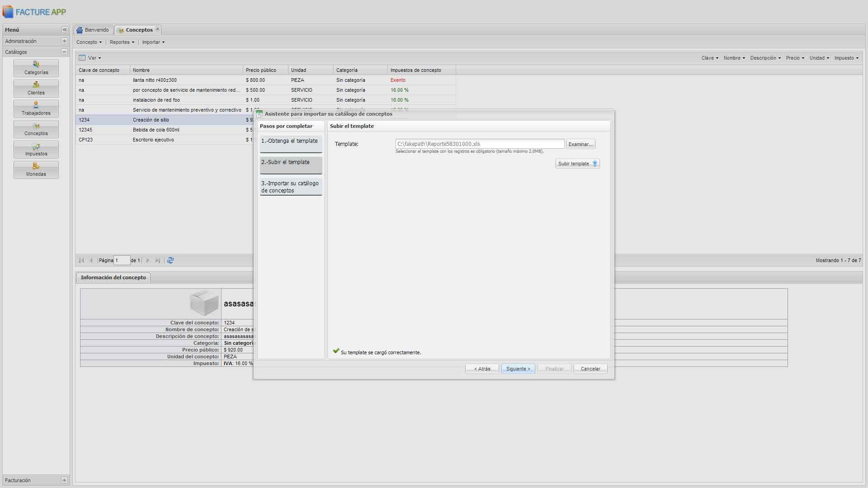The width and height of the screenshot is (868, 488).
Task: Select step 1 Obtenga el template
Action: coord(291,144)
